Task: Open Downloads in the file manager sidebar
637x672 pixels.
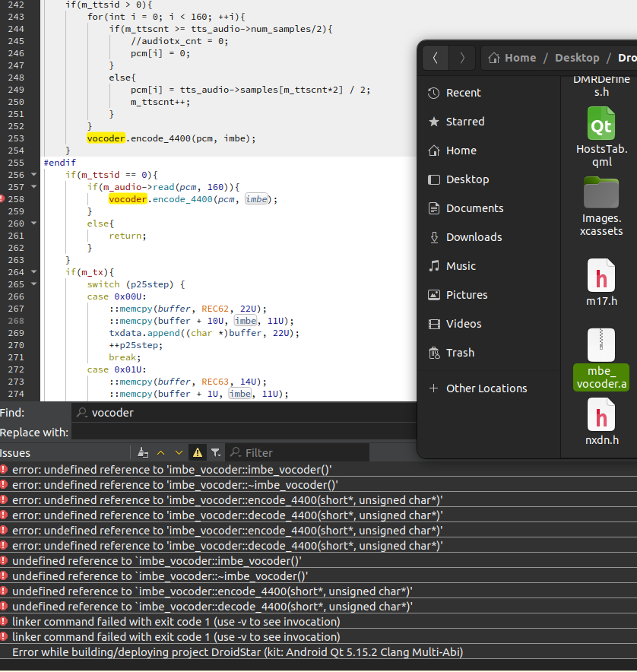Action: [x=474, y=237]
